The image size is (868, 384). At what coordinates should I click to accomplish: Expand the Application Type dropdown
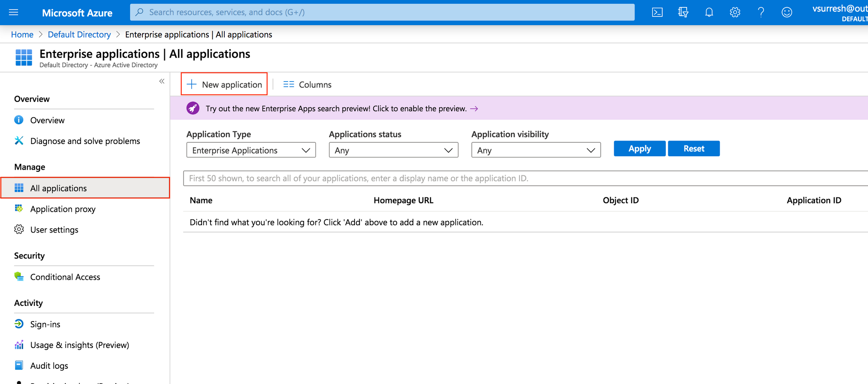pyautogui.click(x=251, y=150)
